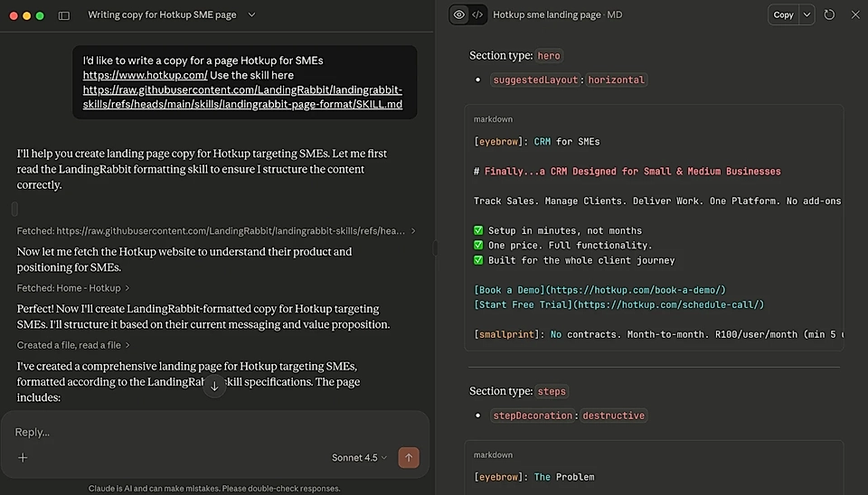Toggle the sidebar panel icon
Viewport: 868px width, 495px height.
point(64,15)
